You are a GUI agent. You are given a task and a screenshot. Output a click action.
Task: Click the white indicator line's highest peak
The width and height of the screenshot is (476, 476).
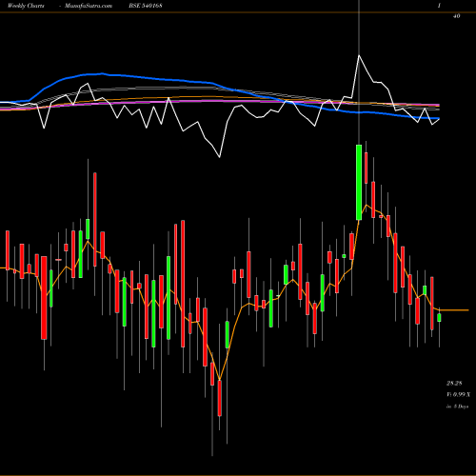coord(359,55)
